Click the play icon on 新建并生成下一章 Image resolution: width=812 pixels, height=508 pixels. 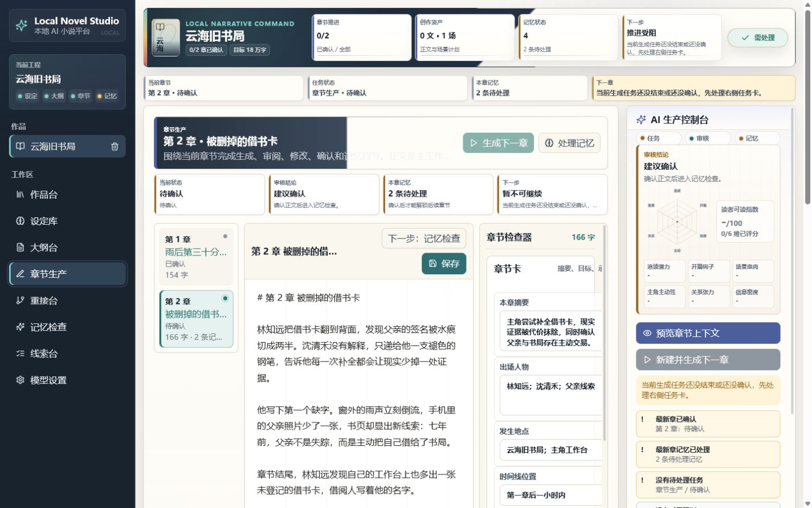click(x=647, y=360)
